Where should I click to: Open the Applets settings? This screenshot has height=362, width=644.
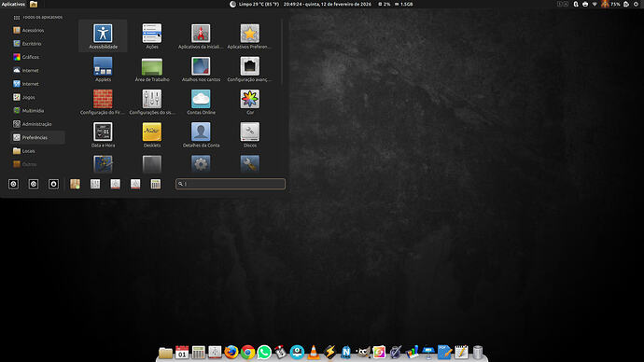[x=103, y=69]
